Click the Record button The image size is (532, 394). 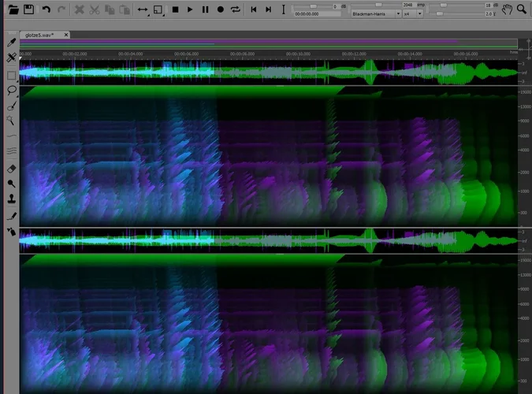click(220, 9)
